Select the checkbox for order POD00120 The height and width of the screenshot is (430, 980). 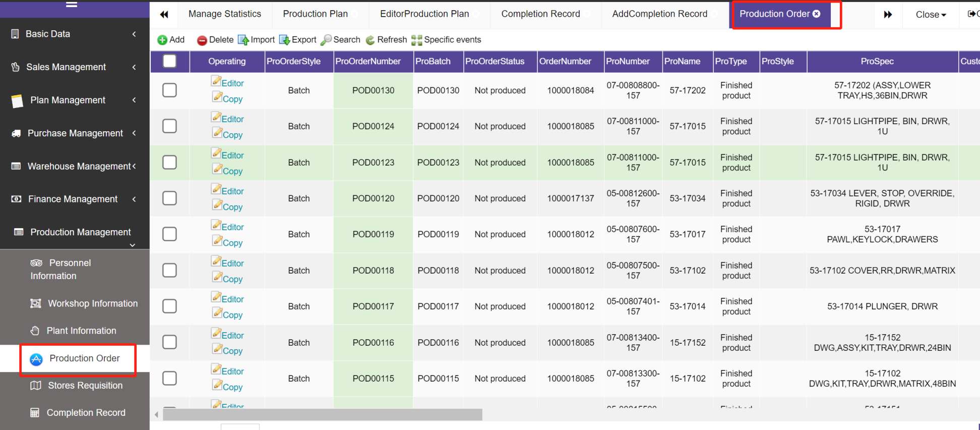pyautogui.click(x=170, y=198)
